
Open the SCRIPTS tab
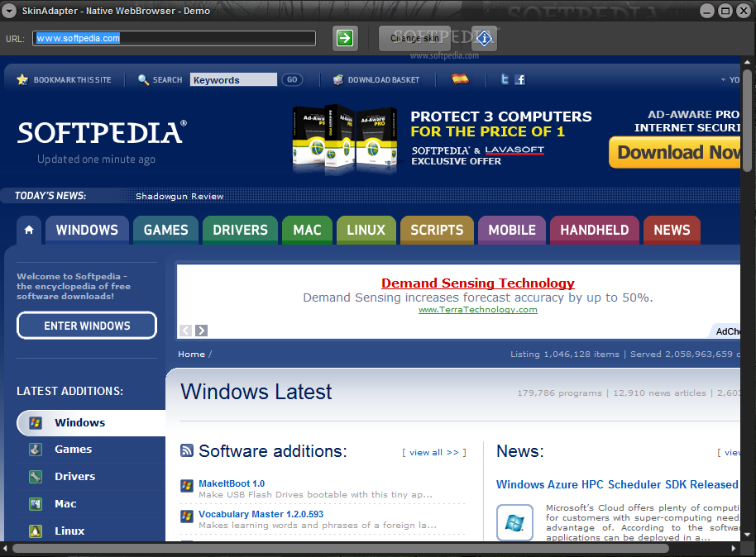(x=437, y=230)
